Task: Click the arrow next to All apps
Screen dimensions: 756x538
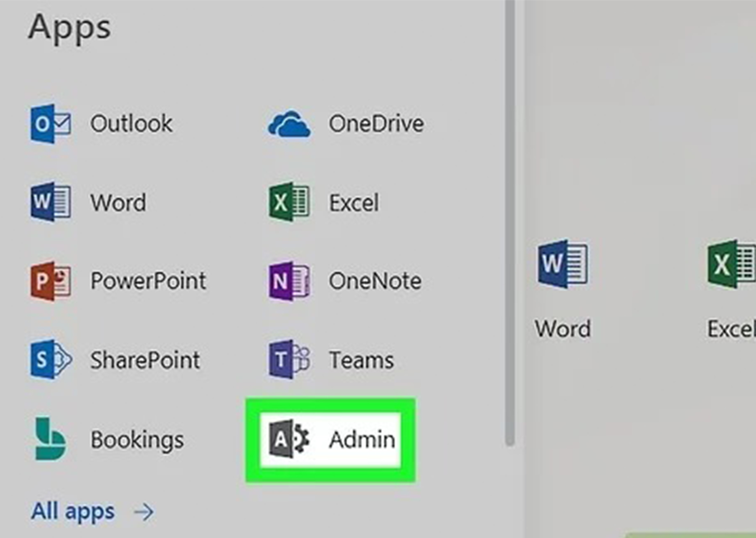Action: point(143,512)
